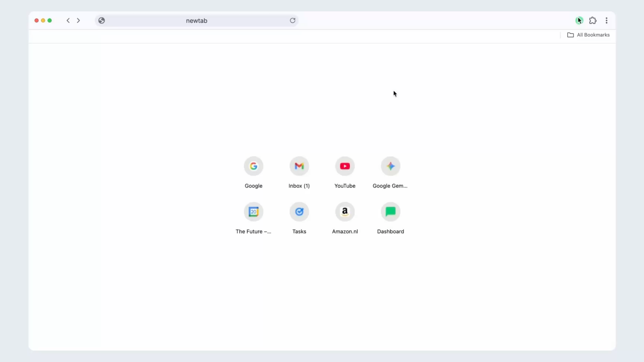Click the 'The Future –...' label
Viewport: 644px width, 362px height.
click(x=253, y=232)
